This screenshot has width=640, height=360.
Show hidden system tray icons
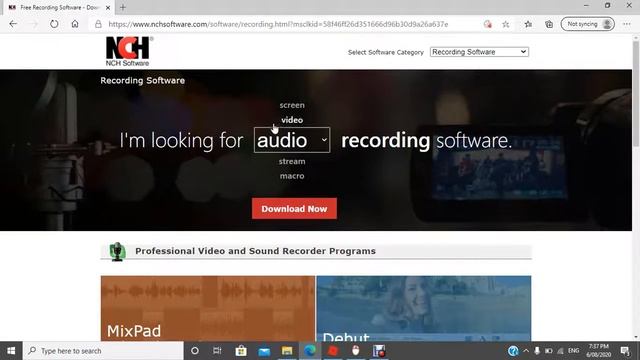coord(526,351)
